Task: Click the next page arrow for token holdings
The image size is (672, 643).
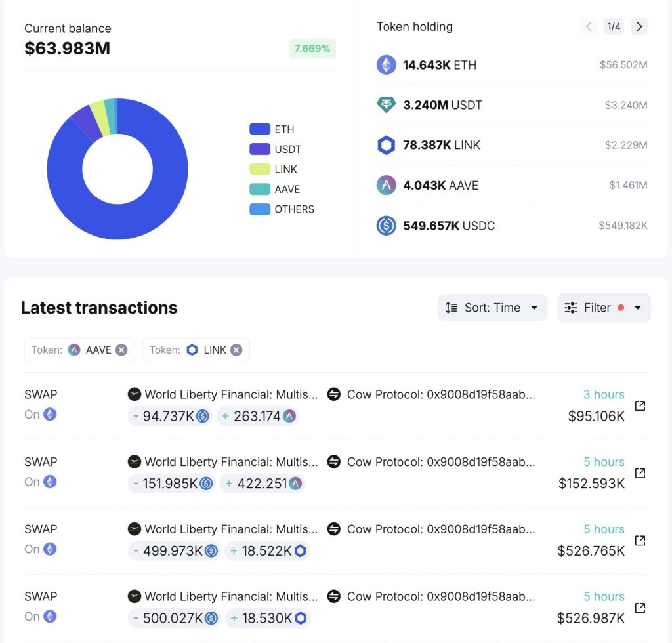Action: [639, 26]
